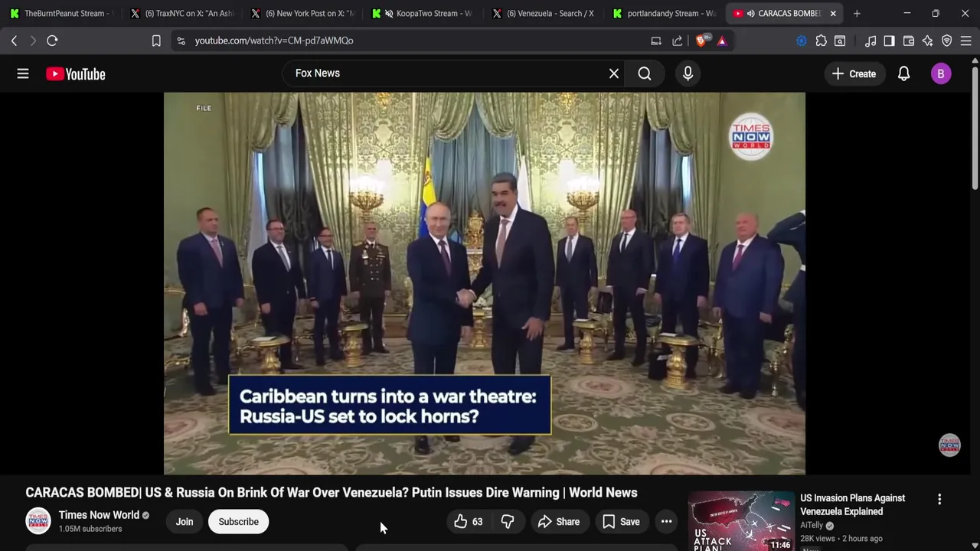This screenshot has width=980, height=551.
Task: Start voice search with microphone
Action: [x=688, y=73]
